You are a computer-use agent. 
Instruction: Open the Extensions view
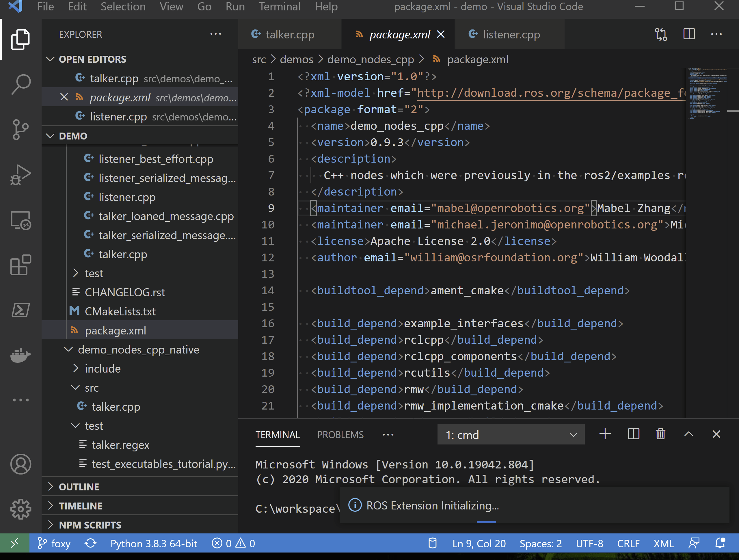click(21, 265)
